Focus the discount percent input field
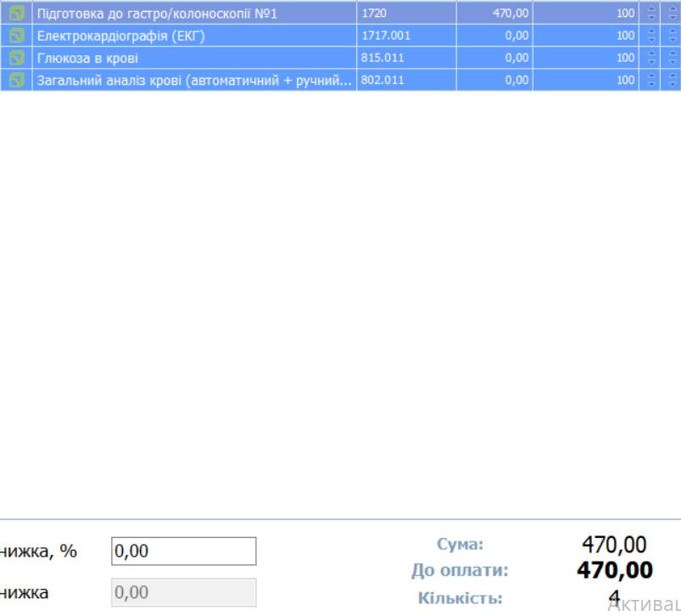The image size is (681, 616). click(x=184, y=551)
